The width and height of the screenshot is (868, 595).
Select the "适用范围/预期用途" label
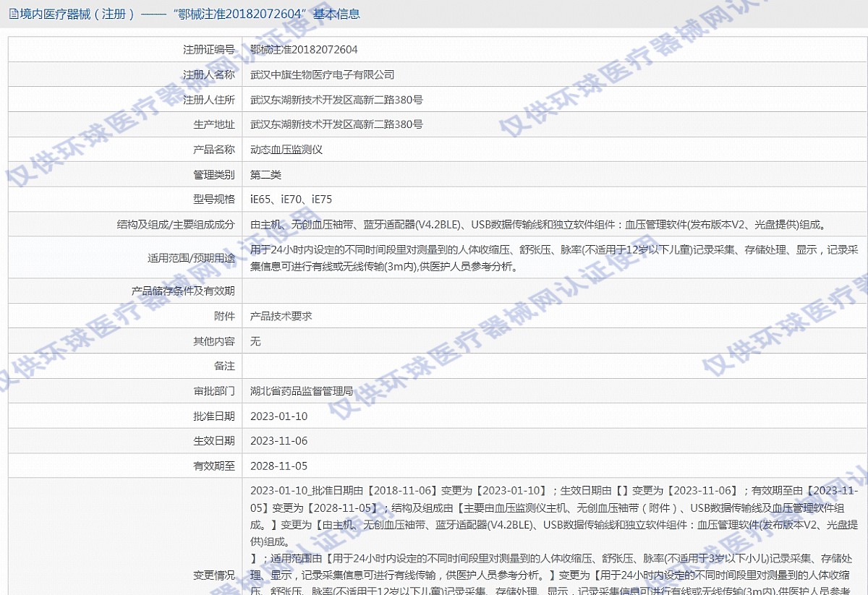pos(191,257)
